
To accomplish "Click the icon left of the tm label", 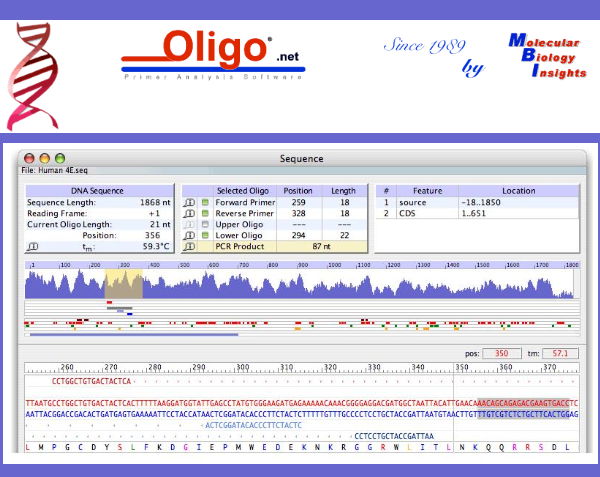I will click(x=33, y=246).
